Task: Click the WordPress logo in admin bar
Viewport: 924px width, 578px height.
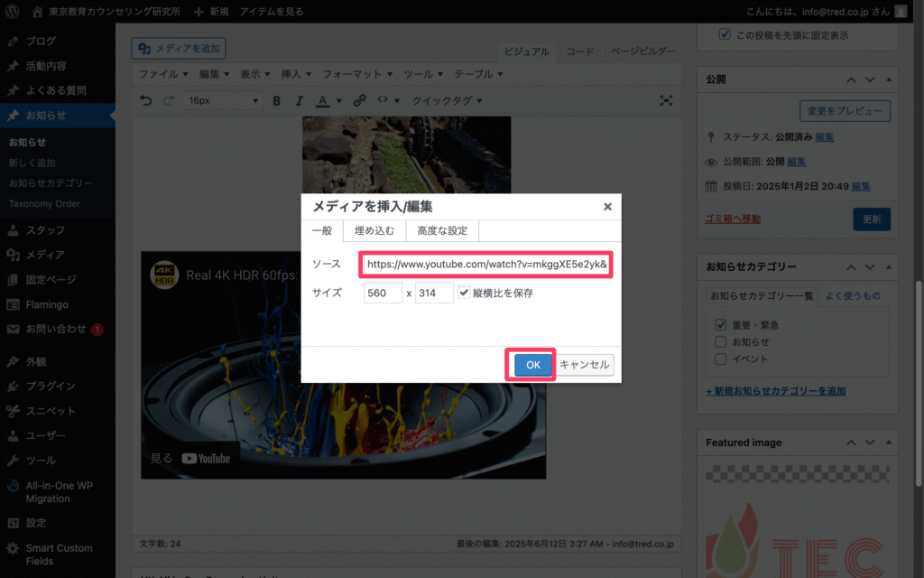Action: [12, 12]
